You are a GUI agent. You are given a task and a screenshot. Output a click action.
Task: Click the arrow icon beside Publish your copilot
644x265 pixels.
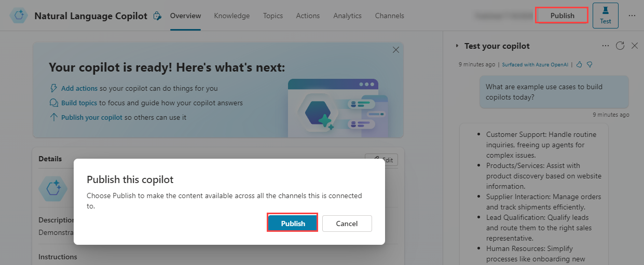click(53, 117)
